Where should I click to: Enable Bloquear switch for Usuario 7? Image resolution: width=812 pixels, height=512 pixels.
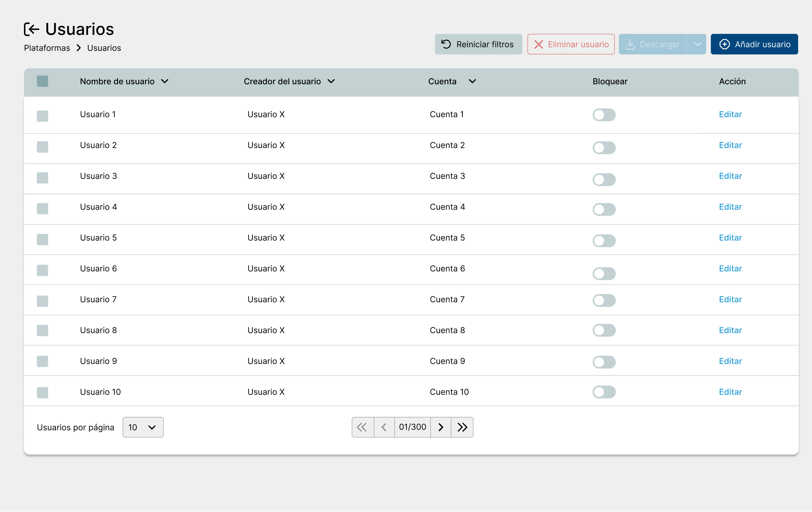(x=604, y=300)
